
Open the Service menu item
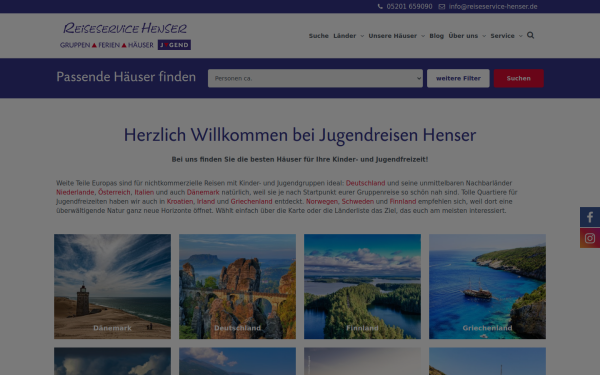pyautogui.click(x=502, y=36)
